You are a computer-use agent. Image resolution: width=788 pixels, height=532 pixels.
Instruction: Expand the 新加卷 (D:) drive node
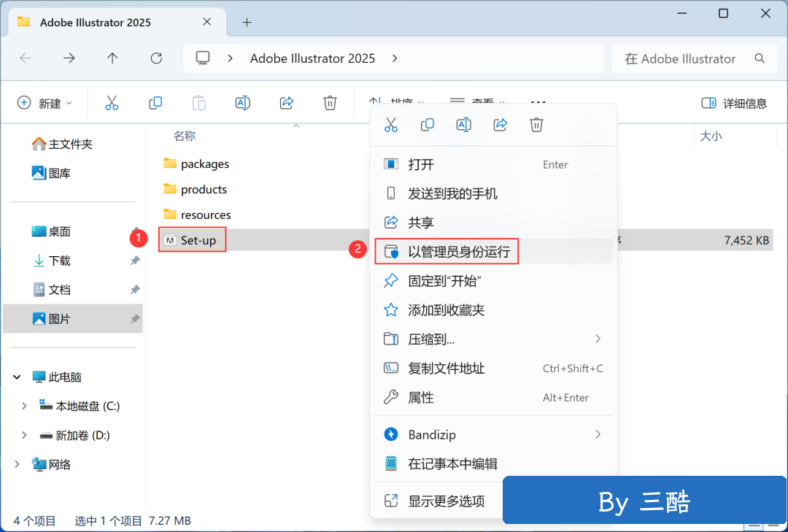point(24,435)
